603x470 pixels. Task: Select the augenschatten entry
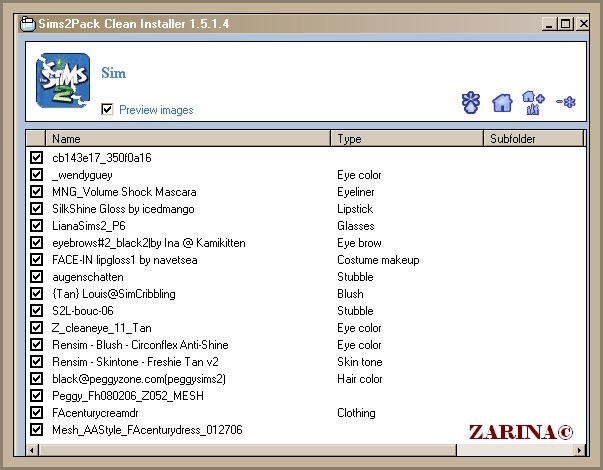pos(88,277)
